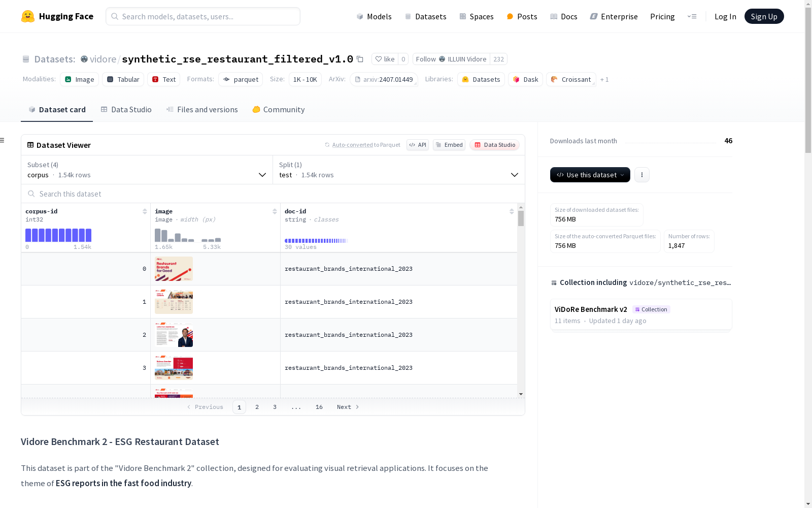
Task: Jump to page 16 of the dataset viewer
Action: (x=319, y=407)
